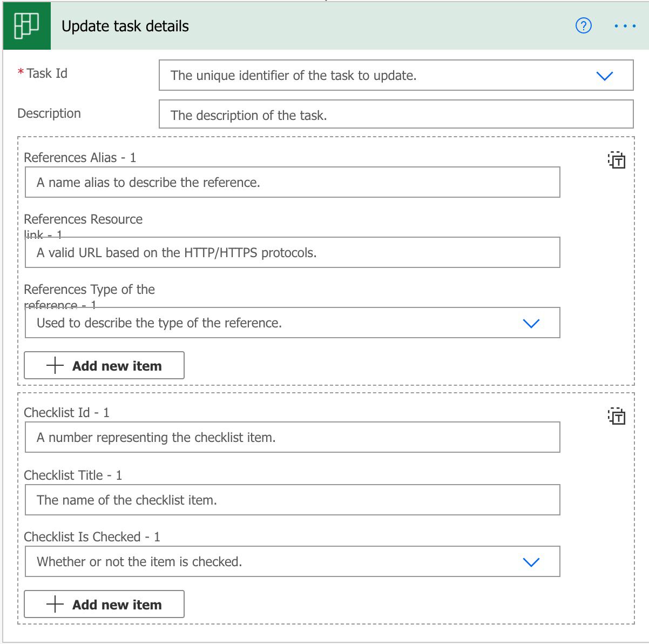This screenshot has height=644, width=649.
Task: Click the plus icon beside first Add new item
Action: [x=55, y=365]
